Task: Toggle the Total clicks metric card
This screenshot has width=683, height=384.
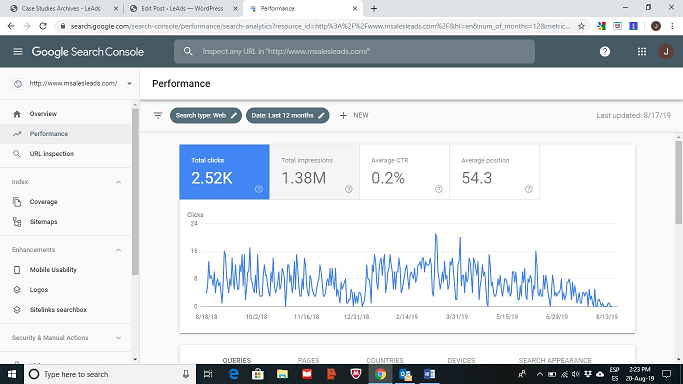Action: (224, 172)
